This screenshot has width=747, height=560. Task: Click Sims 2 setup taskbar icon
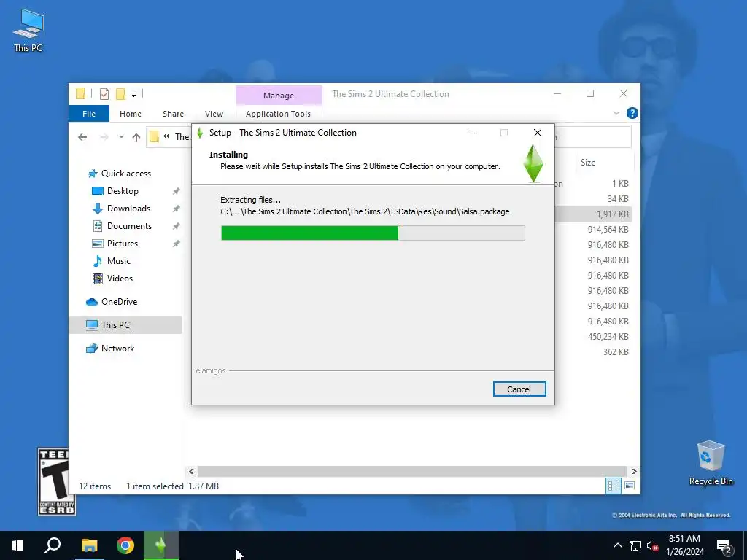pos(161,545)
